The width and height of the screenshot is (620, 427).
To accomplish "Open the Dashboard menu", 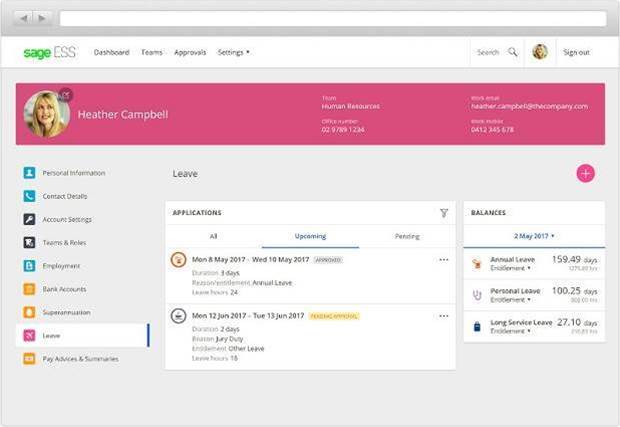I will [x=112, y=52].
